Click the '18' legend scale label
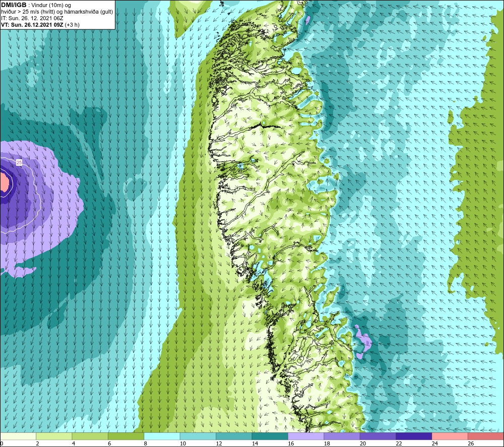Viewport: 504px width, 447px height. (x=327, y=443)
